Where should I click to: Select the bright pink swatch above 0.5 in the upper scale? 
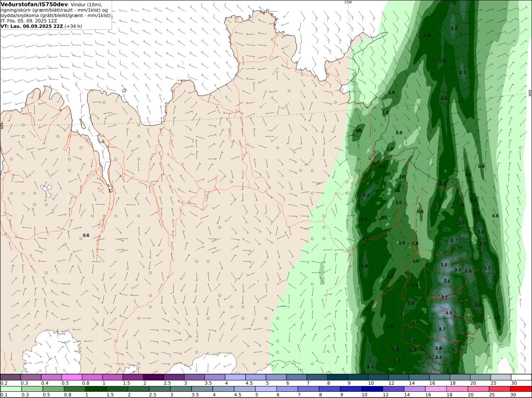click(71, 377)
